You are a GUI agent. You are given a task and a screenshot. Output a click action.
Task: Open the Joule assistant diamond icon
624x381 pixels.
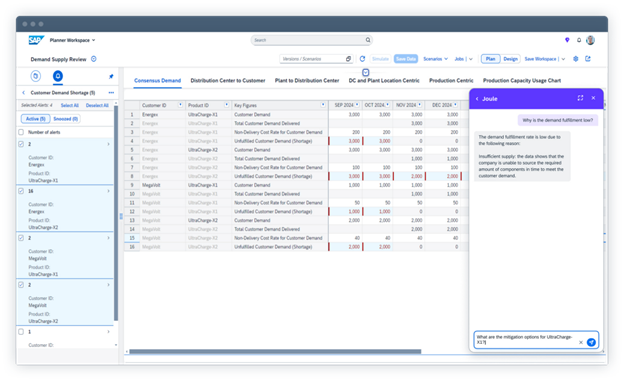coord(567,40)
